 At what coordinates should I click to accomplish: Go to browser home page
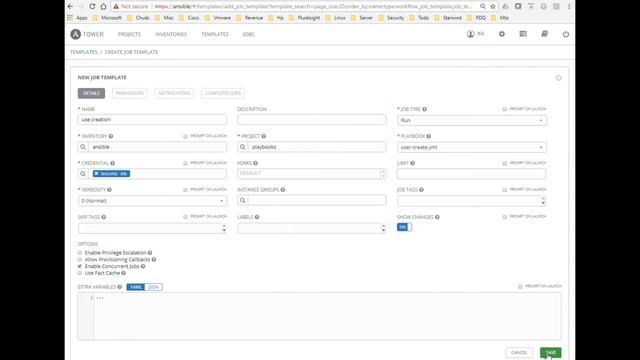[103, 7]
